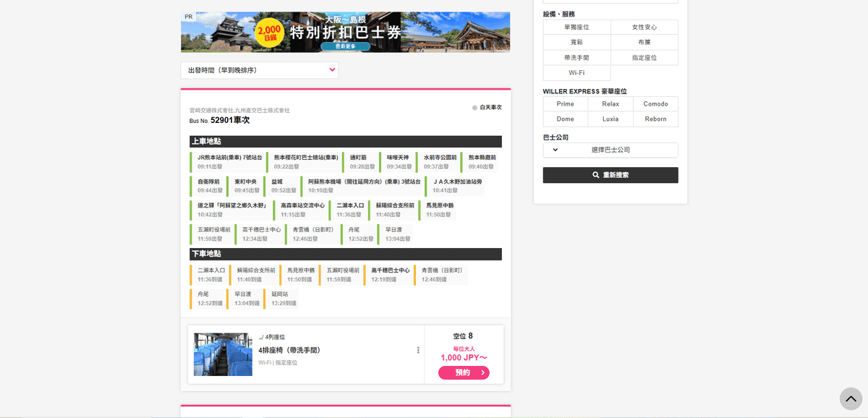Click the 空位 8 availability text
This screenshot has width=868, height=418.
(463, 336)
